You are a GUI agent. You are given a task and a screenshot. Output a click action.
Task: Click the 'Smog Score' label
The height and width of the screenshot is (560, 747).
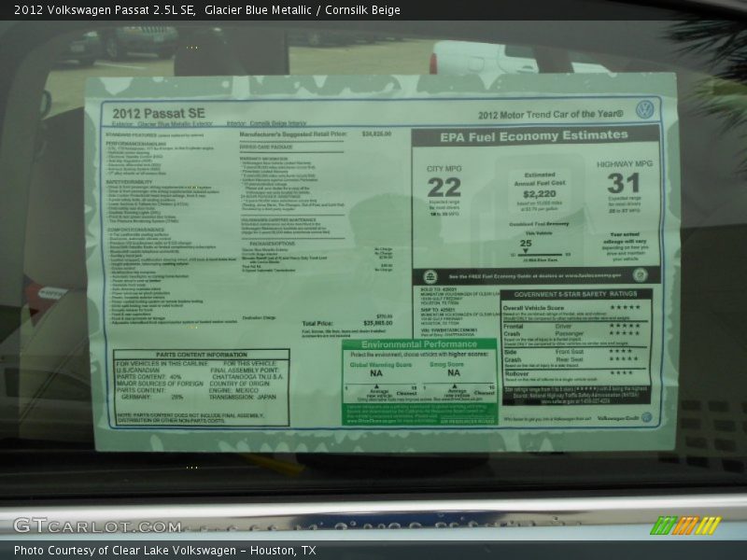click(447, 364)
